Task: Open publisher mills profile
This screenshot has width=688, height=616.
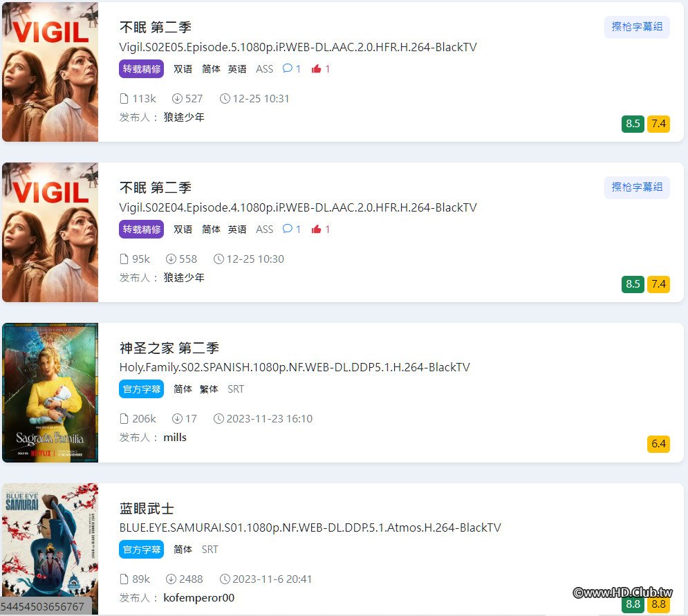Action: coord(175,438)
